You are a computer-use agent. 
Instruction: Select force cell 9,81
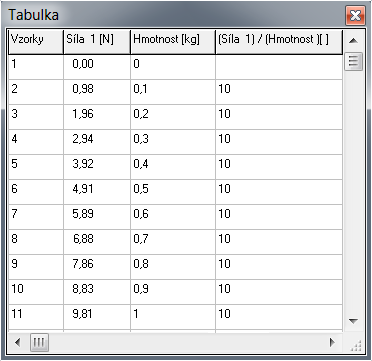97,317
